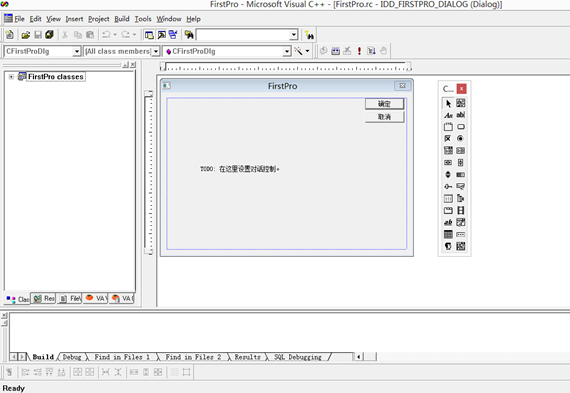Choose the Check Box control tool
The width and height of the screenshot is (570, 393).
[x=448, y=139]
